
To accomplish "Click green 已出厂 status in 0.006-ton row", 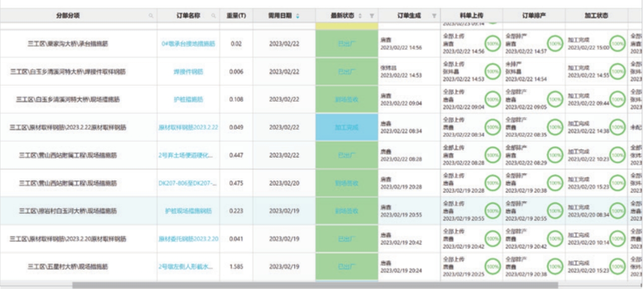I will pyautogui.click(x=346, y=72).
